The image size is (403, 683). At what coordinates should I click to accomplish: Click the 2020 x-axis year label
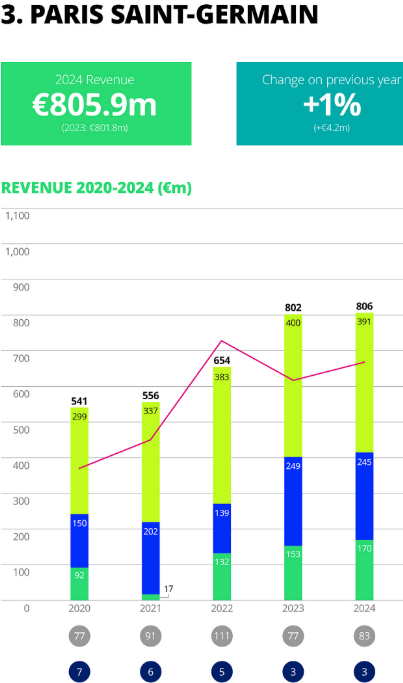coord(79,608)
